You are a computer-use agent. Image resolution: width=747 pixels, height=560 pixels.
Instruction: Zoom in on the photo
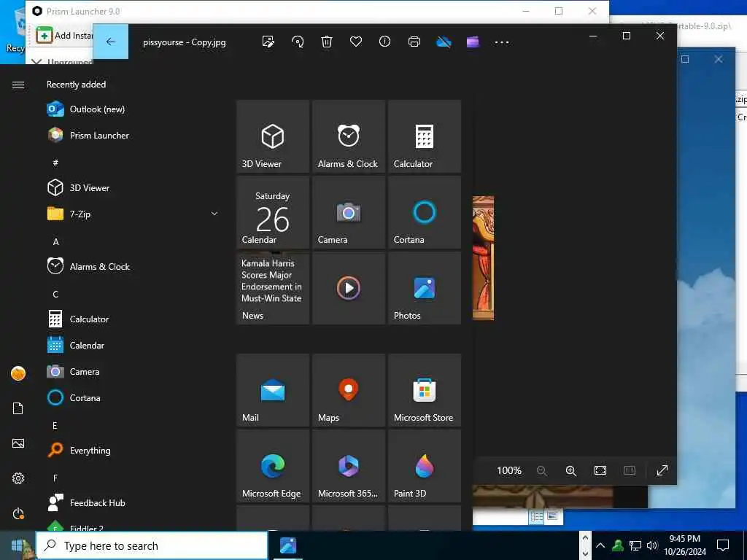[x=570, y=470]
